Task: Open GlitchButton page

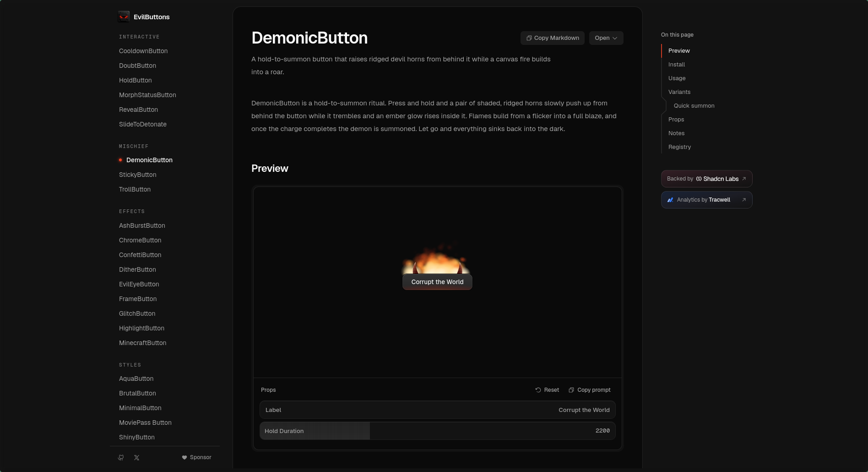Action: click(x=137, y=313)
